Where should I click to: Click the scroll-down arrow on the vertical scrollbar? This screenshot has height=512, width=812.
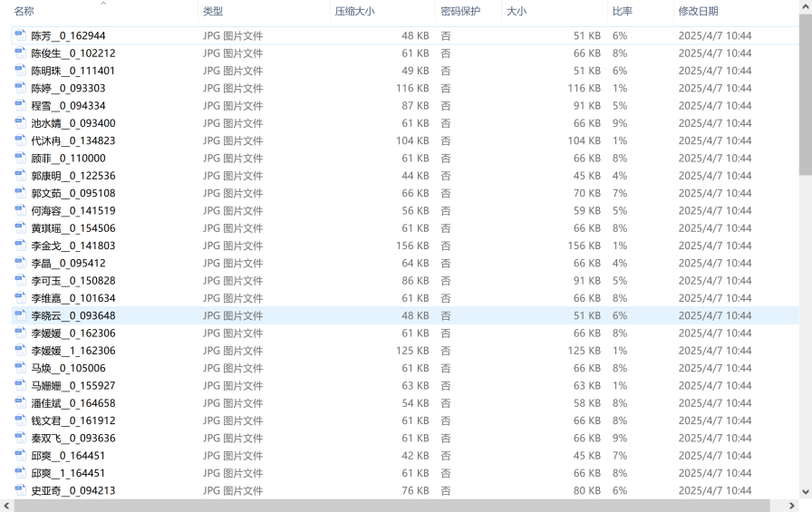pos(805,492)
